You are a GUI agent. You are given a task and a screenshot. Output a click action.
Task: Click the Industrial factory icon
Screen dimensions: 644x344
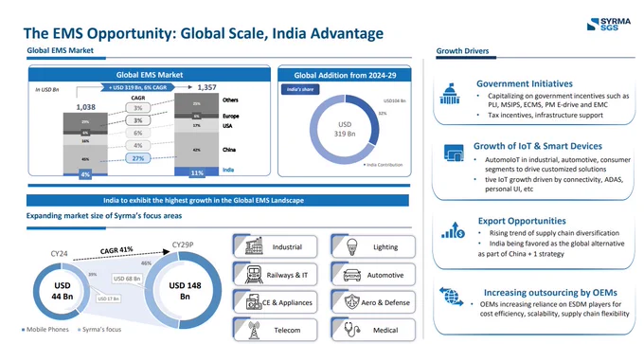[254, 246]
